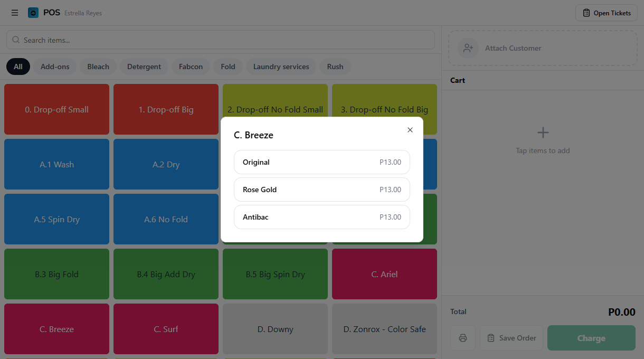
Task: Add A.1 Wash item
Action: (56, 164)
